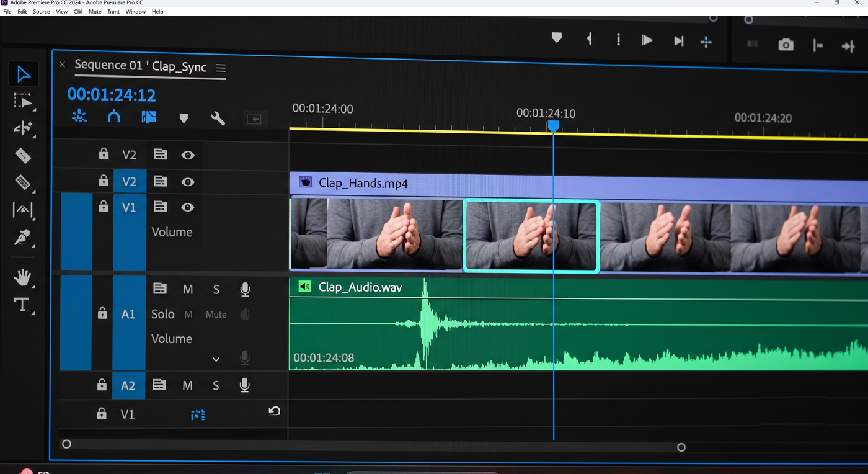Image resolution: width=868 pixels, height=474 pixels.
Task: Open timeline wrench display settings
Action: click(x=218, y=118)
